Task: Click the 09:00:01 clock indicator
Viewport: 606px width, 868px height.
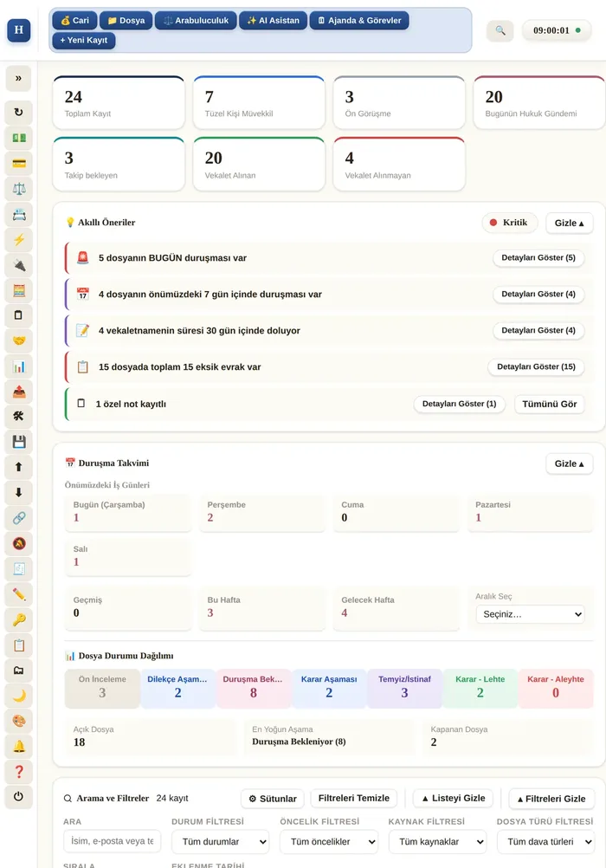Action: [x=556, y=30]
